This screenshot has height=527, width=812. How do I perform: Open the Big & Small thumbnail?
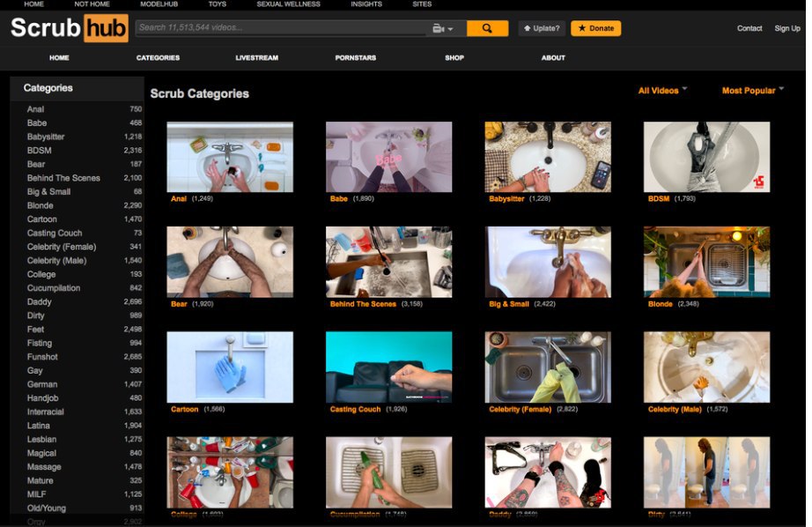tap(548, 262)
